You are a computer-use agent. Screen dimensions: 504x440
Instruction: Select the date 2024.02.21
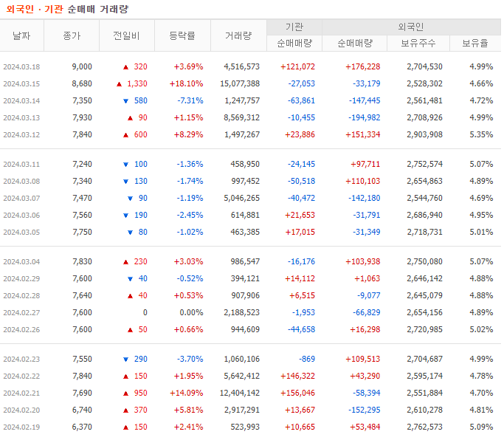click(21, 393)
